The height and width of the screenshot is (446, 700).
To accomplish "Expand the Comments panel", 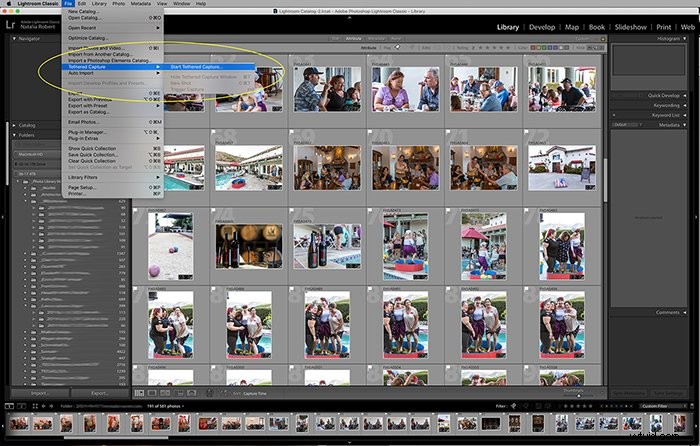I will click(x=685, y=313).
